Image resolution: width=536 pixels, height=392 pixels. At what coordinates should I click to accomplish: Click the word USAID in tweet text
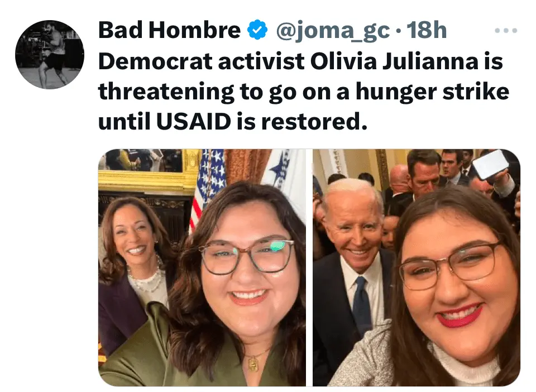click(194, 121)
